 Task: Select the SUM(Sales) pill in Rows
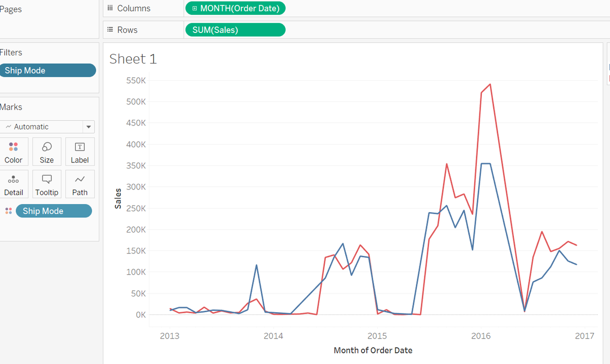(x=235, y=30)
